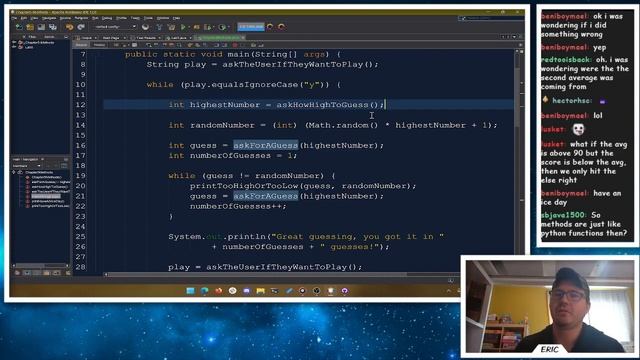Click the Comment icon in editor toolbar

coord(253,45)
